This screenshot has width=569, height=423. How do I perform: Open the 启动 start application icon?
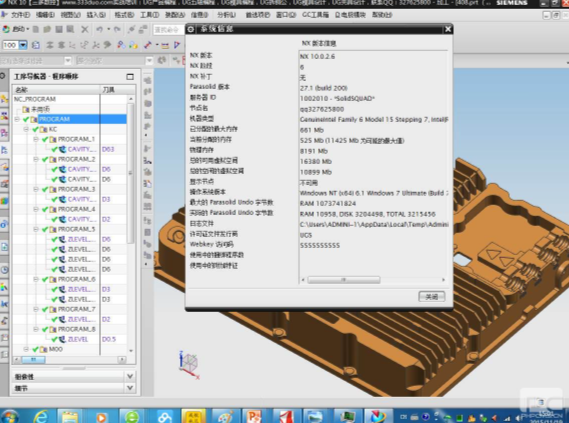pos(6,29)
